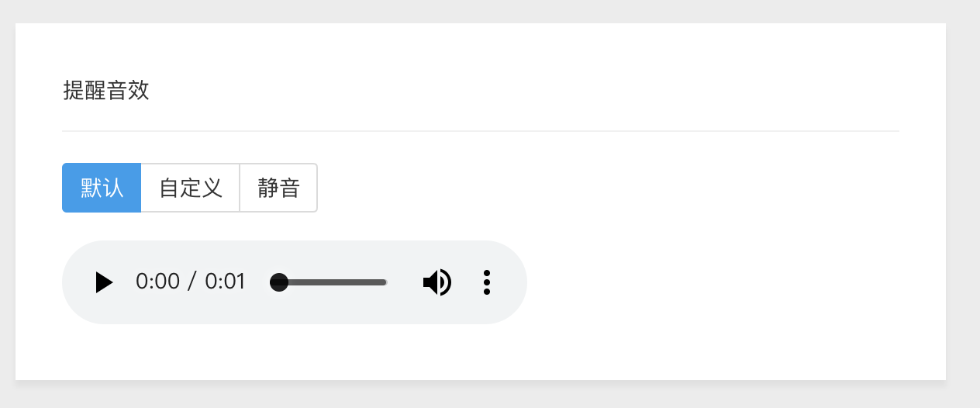
Task: Start playback with the triangle play icon
Action: (x=105, y=282)
